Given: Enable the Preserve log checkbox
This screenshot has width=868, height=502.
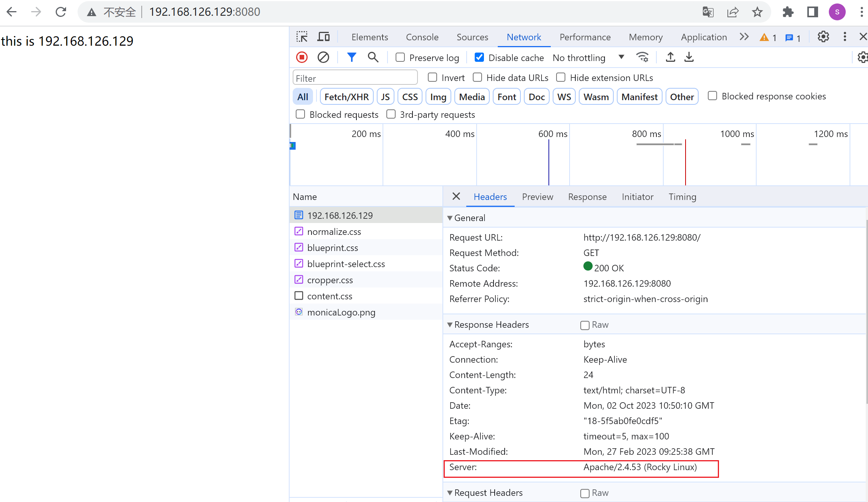Looking at the screenshot, I should point(399,57).
